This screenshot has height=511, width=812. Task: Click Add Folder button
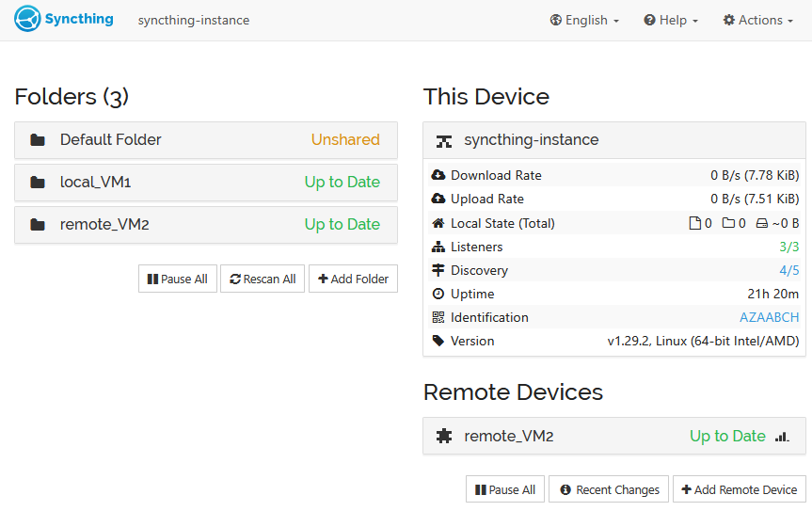click(353, 279)
